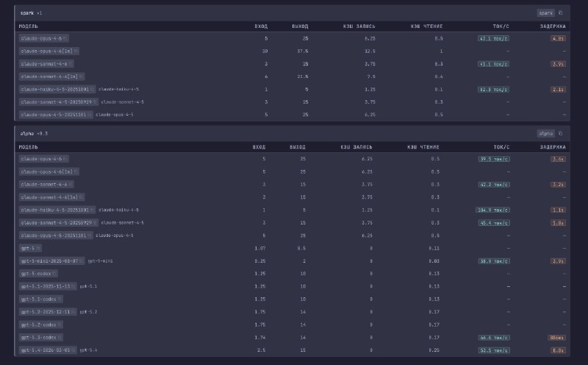Click copy icon next to gpt-5
The image size is (588, 365).
[x=39, y=248]
